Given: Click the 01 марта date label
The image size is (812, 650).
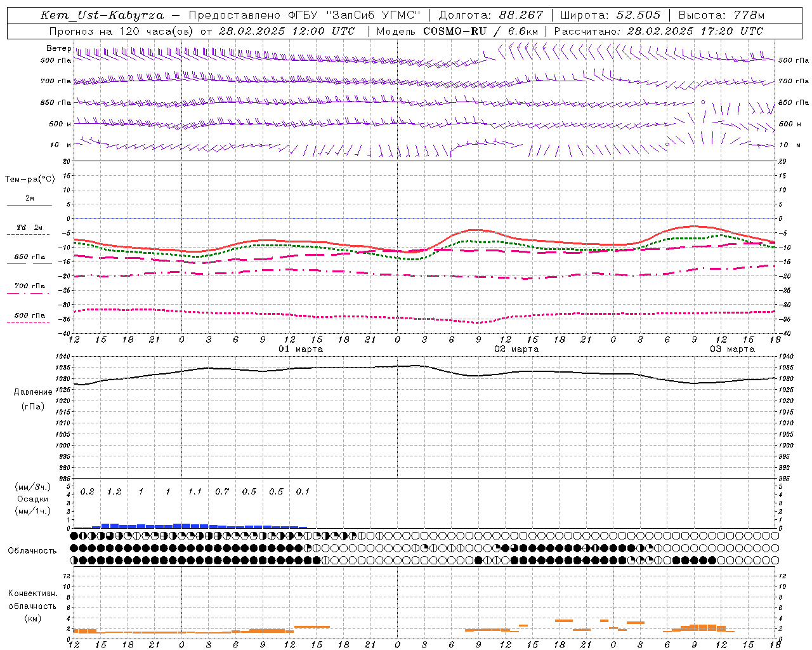Looking at the screenshot, I should [301, 349].
